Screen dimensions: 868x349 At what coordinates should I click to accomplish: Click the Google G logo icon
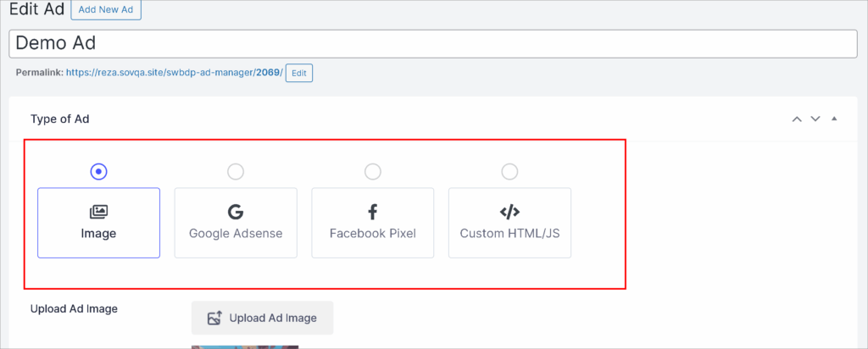(x=236, y=212)
